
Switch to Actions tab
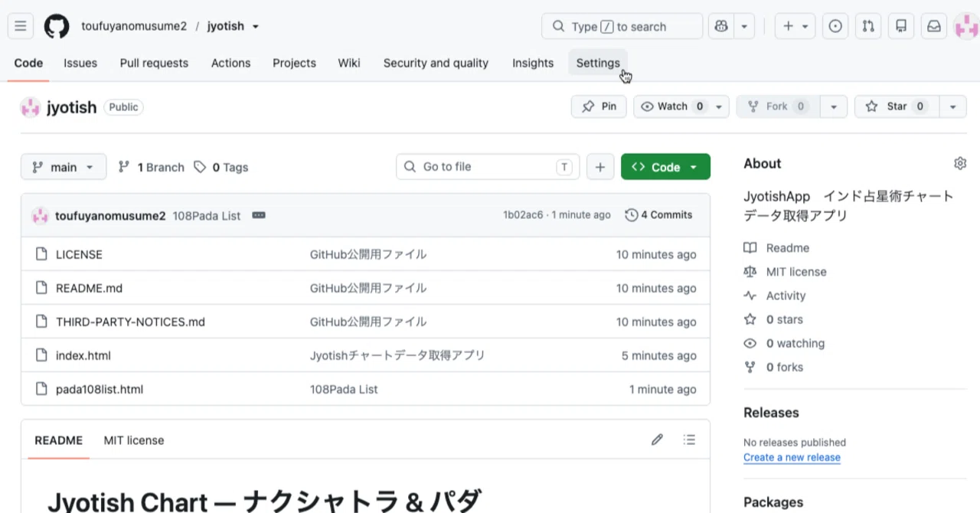230,63
